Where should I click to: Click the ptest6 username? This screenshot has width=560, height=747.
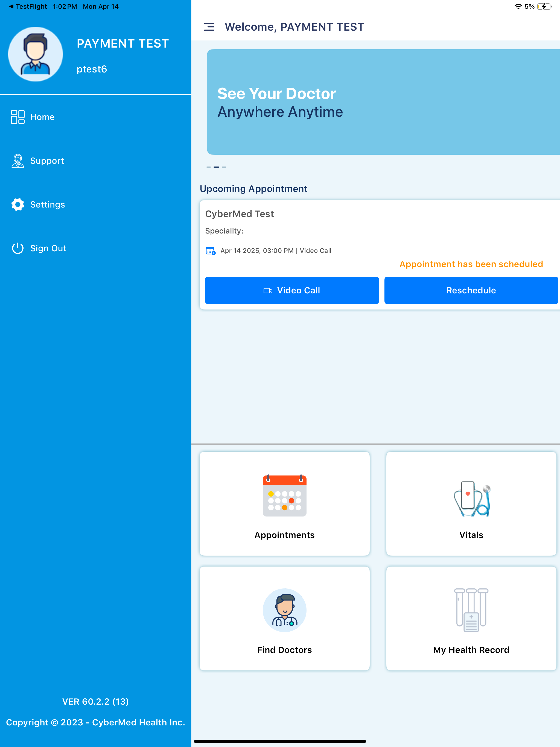tap(92, 69)
